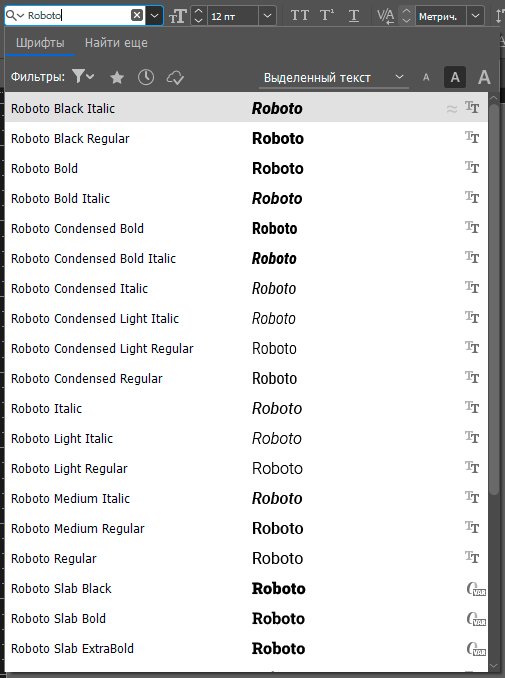505x678 pixels.
Task: Select large sample text size
Action: pyautogui.click(x=484, y=78)
